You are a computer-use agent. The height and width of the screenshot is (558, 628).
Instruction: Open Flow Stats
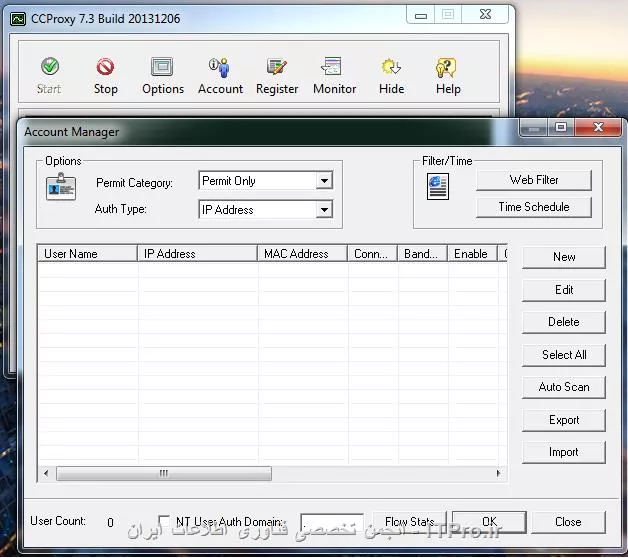[x=409, y=522]
